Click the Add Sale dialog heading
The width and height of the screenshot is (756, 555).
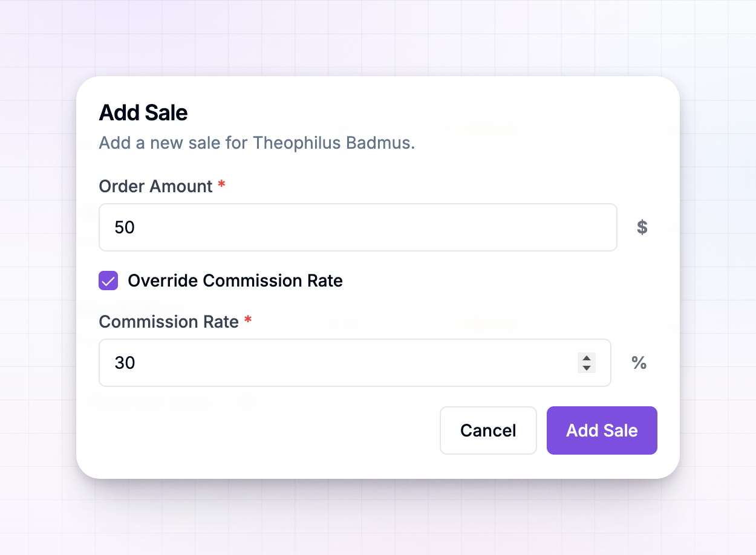[143, 112]
